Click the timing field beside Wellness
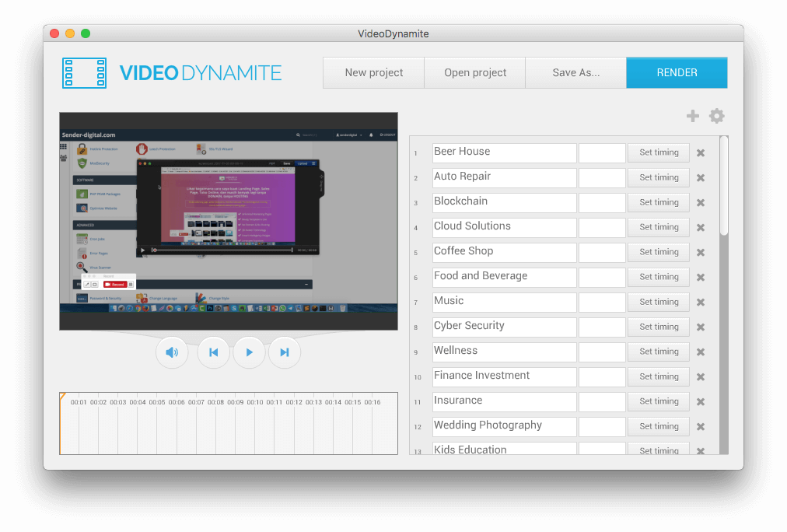787x532 pixels. click(602, 352)
